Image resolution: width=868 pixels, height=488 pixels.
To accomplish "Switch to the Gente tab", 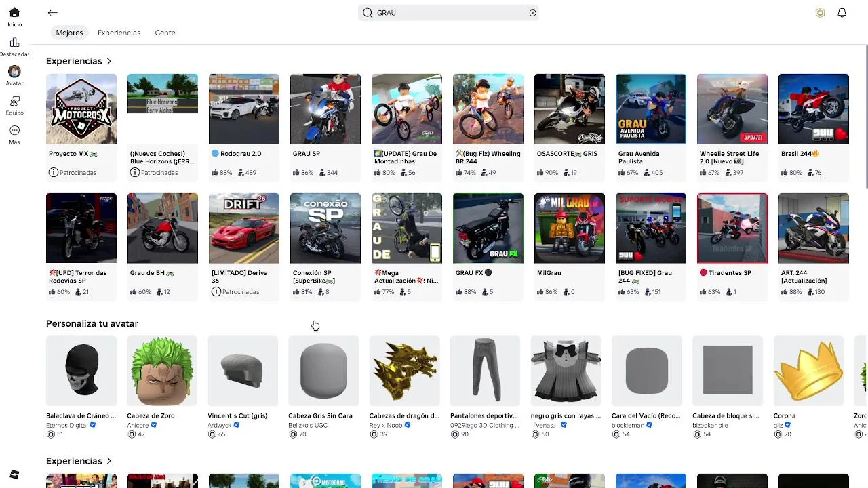I will pos(165,33).
